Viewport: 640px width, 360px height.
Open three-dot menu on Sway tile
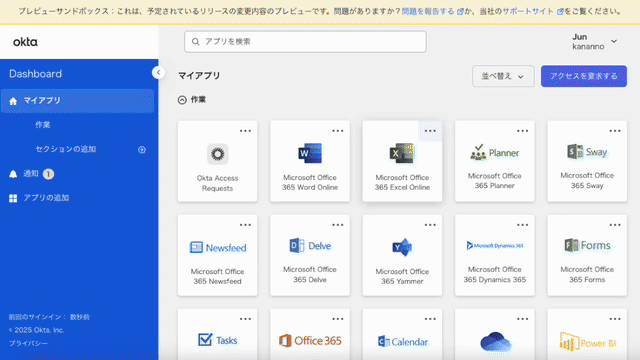pyautogui.click(x=615, y=131)
